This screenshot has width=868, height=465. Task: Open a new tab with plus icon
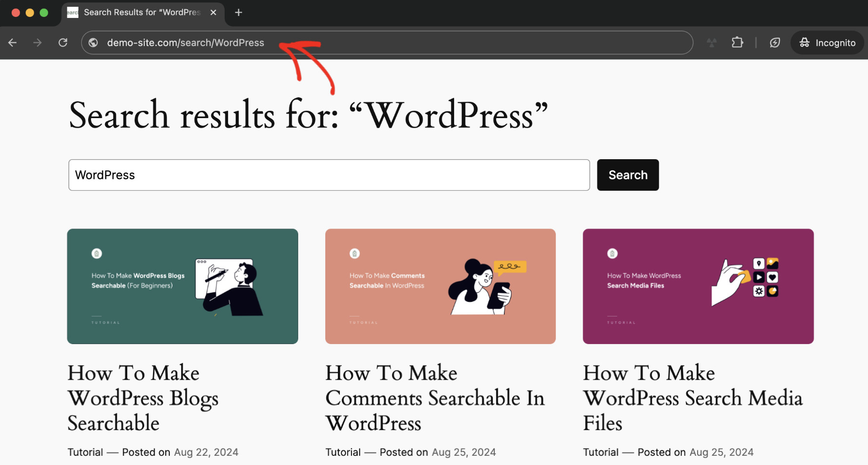238,13
